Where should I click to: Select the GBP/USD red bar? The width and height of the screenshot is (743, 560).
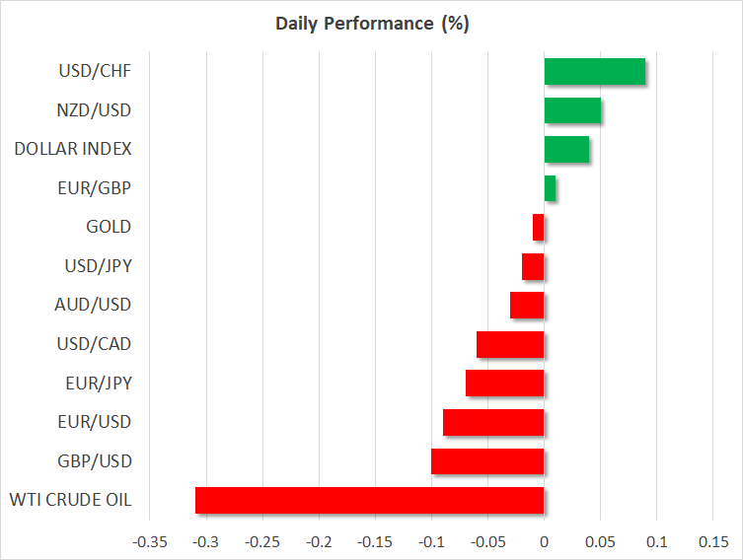click(x=487, y=461)
